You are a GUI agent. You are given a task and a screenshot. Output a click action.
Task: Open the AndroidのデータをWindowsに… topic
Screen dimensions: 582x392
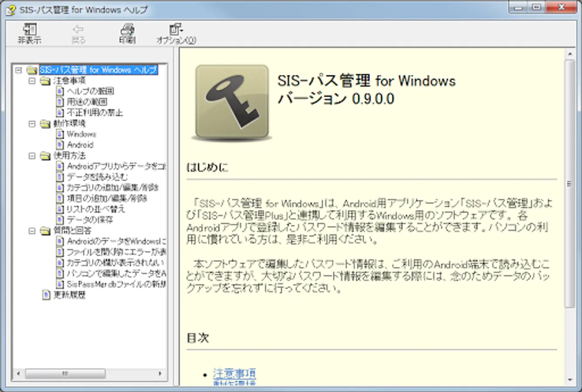tap(116, 241)
